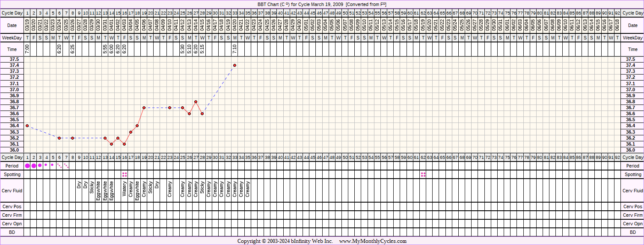Click the 37.4 temperature point on day 33
The width and height of the screenshot is (644, 245).
(234, 65)
